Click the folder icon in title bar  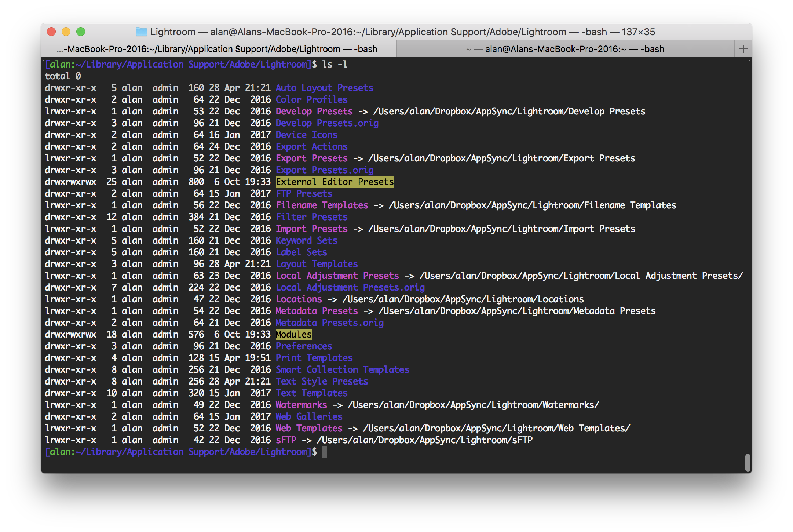point(141,32)
